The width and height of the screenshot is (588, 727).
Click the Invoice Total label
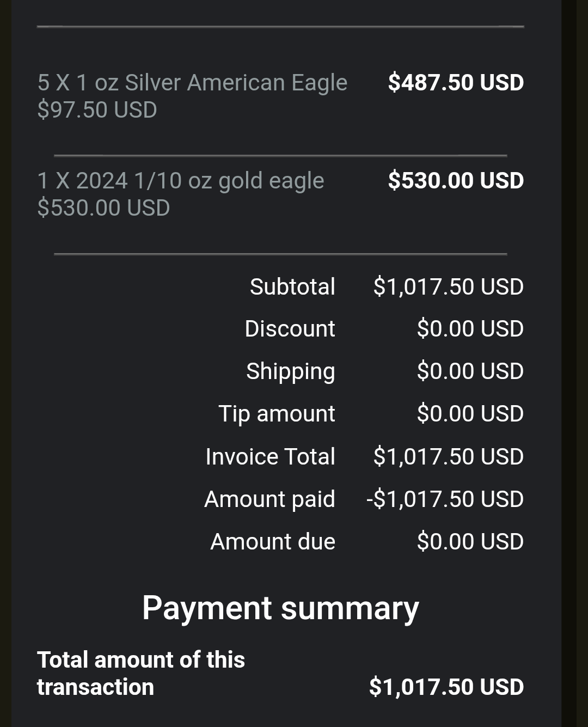click(x=270, y=457)
